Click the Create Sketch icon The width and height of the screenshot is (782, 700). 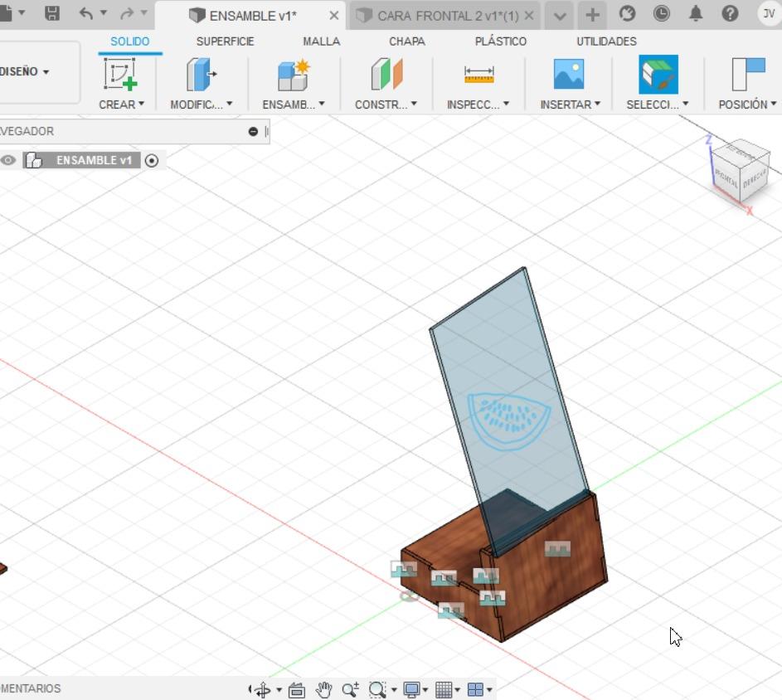pos(120,74)
